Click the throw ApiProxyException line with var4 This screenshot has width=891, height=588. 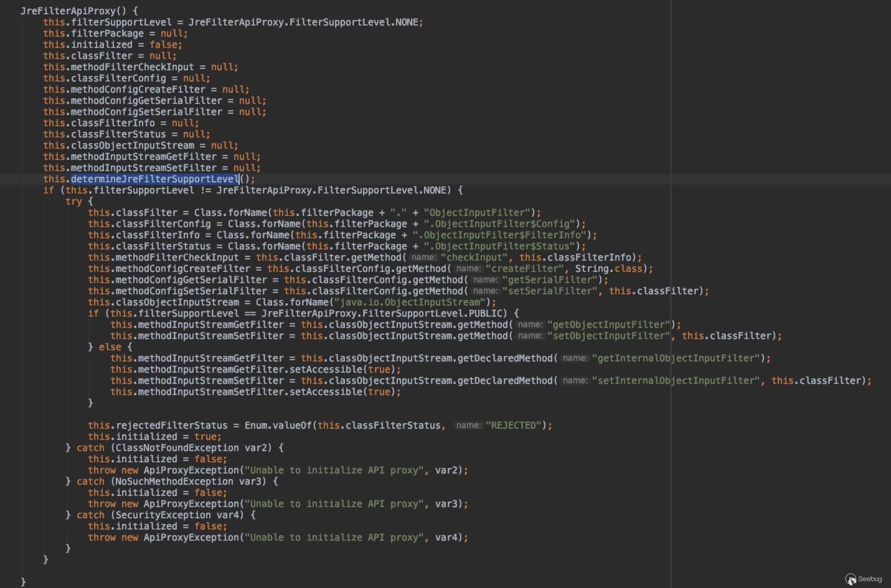pos(278,538)
